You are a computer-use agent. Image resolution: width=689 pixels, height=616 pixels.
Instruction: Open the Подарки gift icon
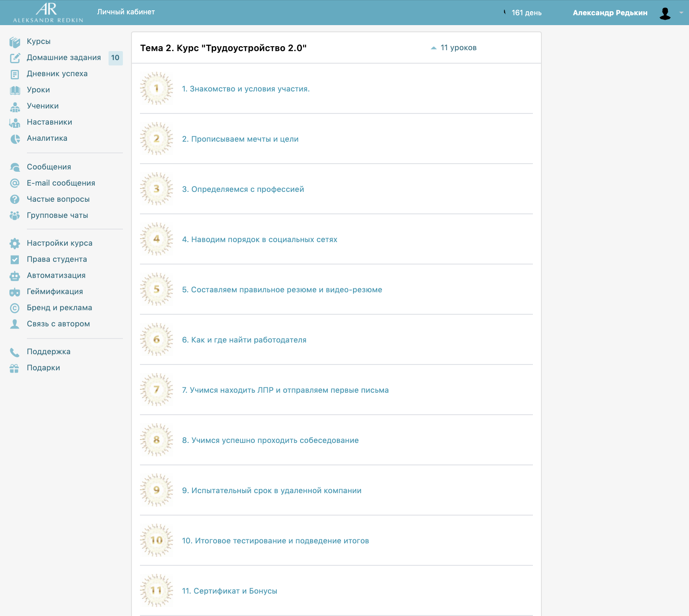[x=15, y=368]
